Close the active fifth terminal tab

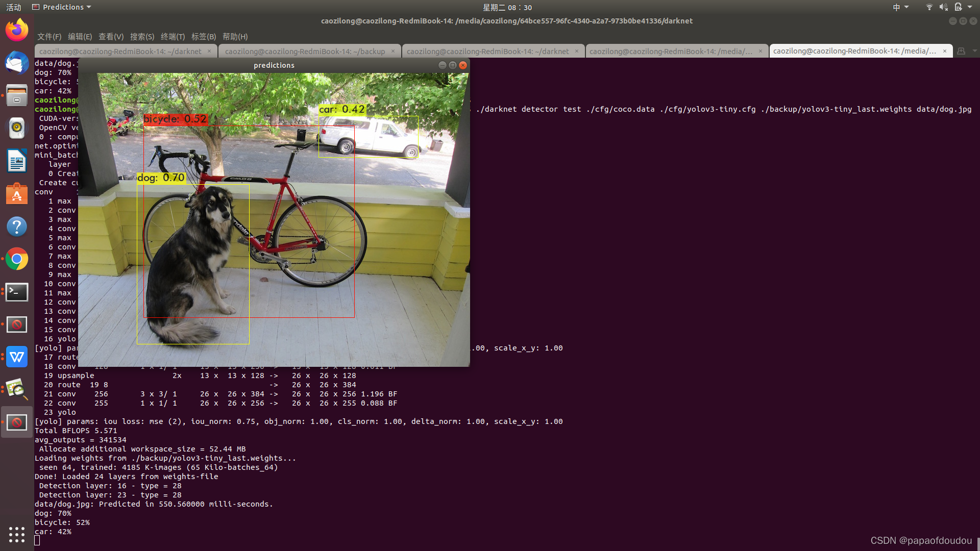point(944,51)
